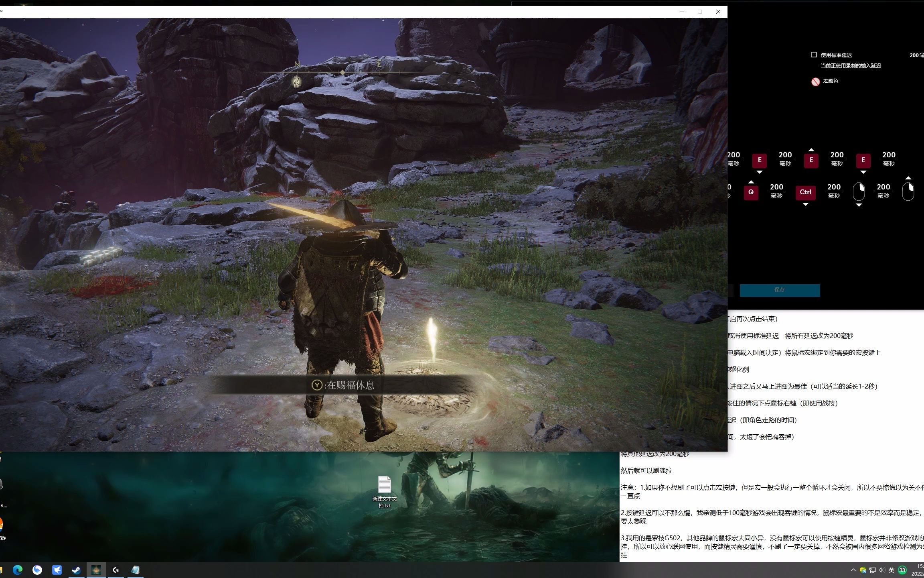The image size is (924, 578).
Task: Click line 取消使用标准延迟 in the notes
Action: click(x=790, y=336)
